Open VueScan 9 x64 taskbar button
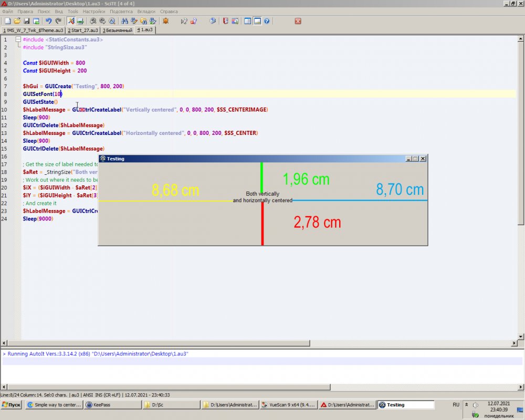 289,405
